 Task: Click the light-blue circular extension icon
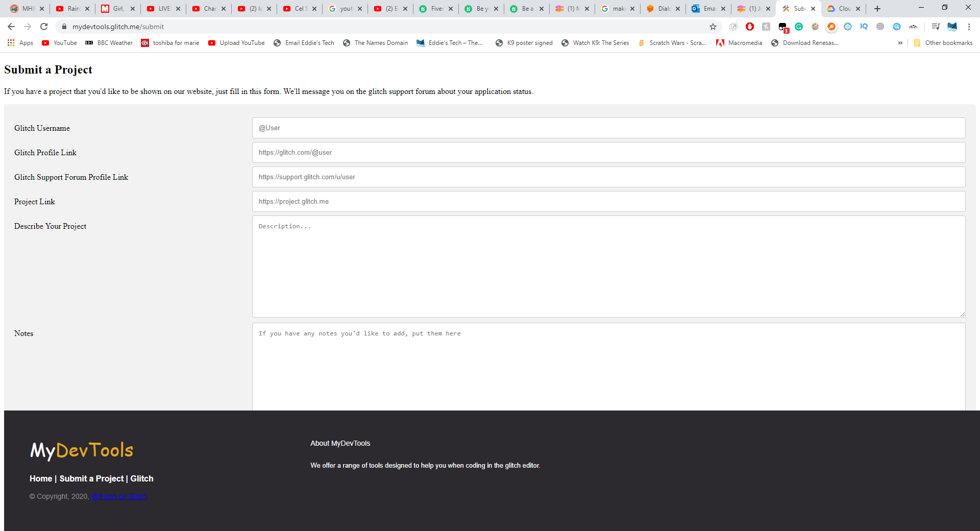pos(848,27)
